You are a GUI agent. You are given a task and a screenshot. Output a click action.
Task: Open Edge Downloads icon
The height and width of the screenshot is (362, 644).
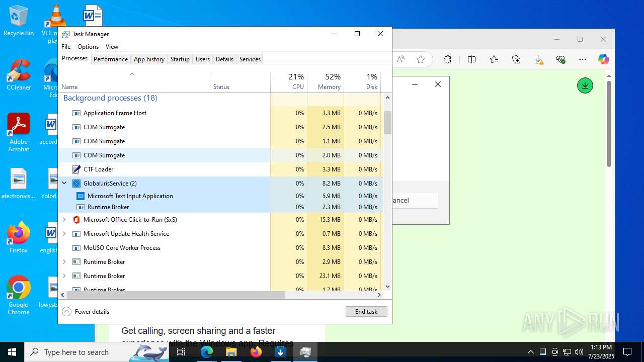coord(539,59)
